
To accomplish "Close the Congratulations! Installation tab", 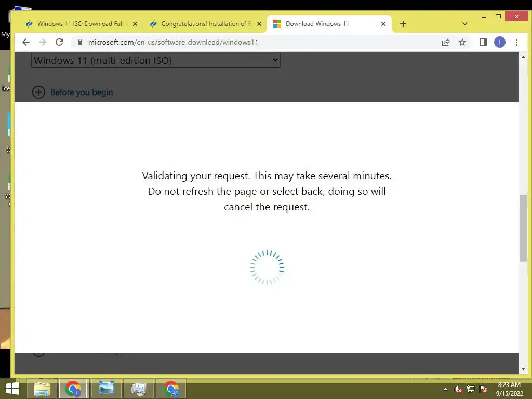I will 259,24.
